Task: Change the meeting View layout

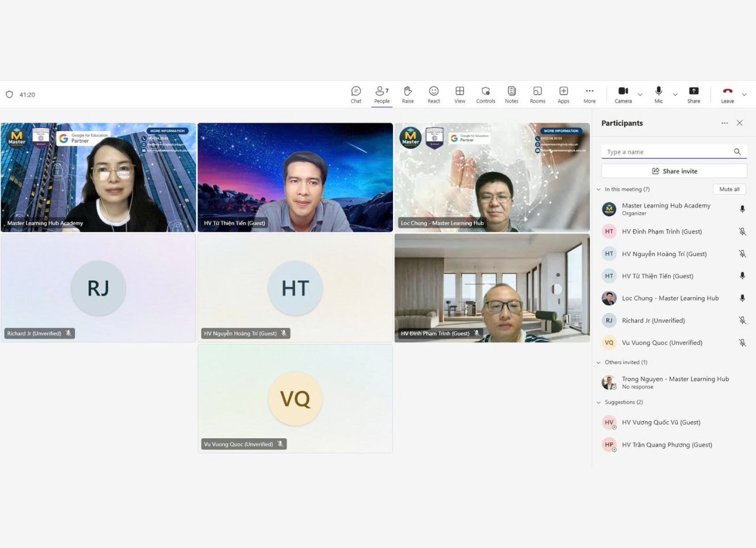Action: coord(459,95)
